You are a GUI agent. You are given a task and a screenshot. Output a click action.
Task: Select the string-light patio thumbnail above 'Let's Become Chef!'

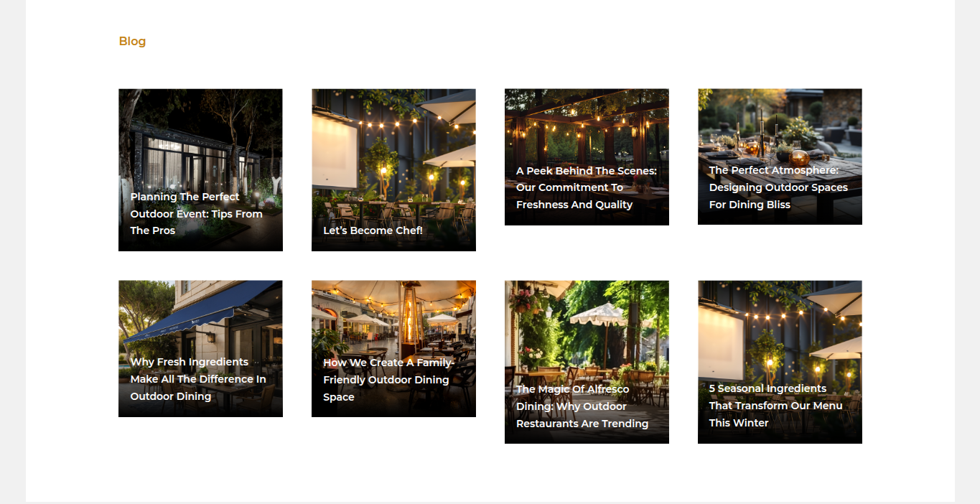tap(393, 151)
